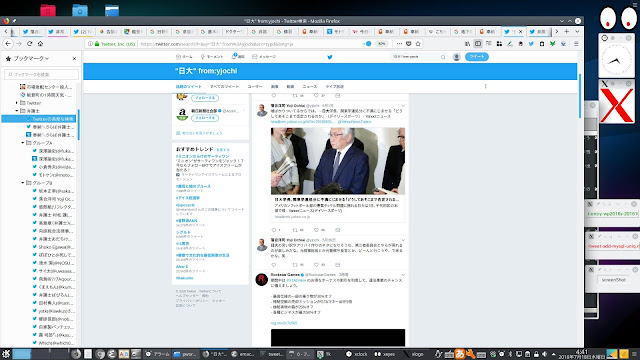Expand the Twitter bookmark folder
640x360 pixels.
[17, 103]
